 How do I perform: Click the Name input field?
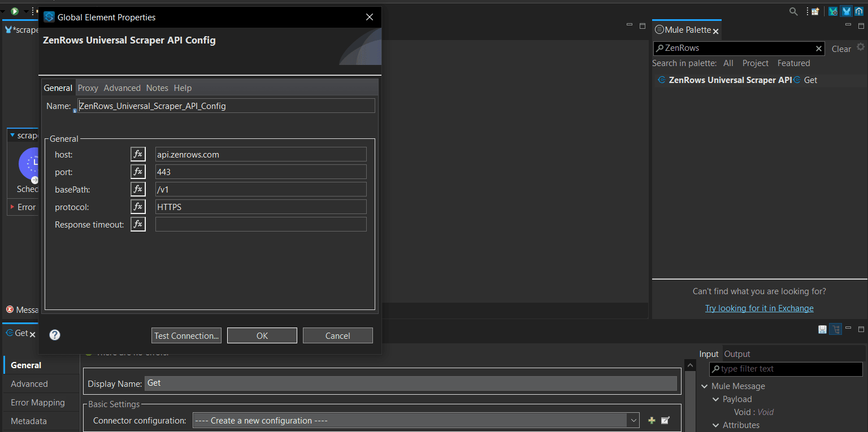pos(227,106)
